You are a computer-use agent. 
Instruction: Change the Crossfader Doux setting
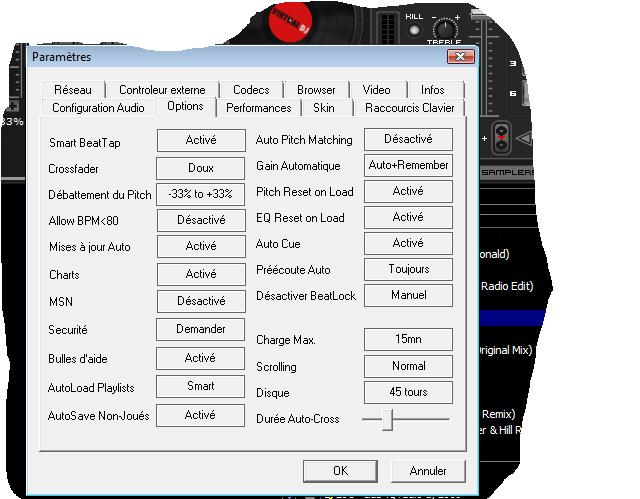200,168
